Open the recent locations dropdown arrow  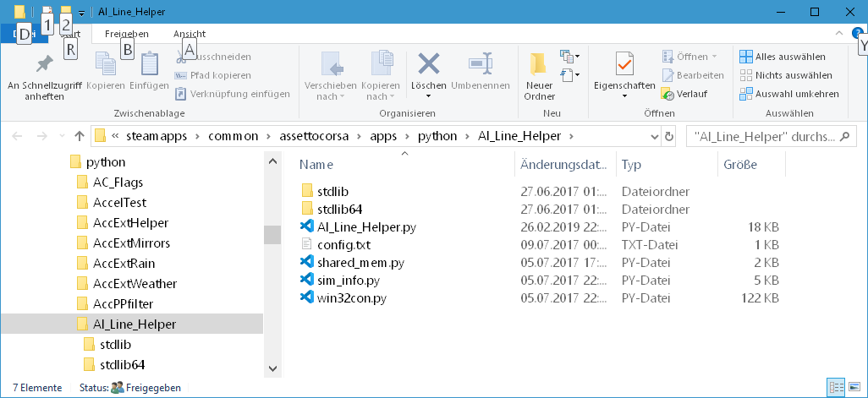coord(62,136)
